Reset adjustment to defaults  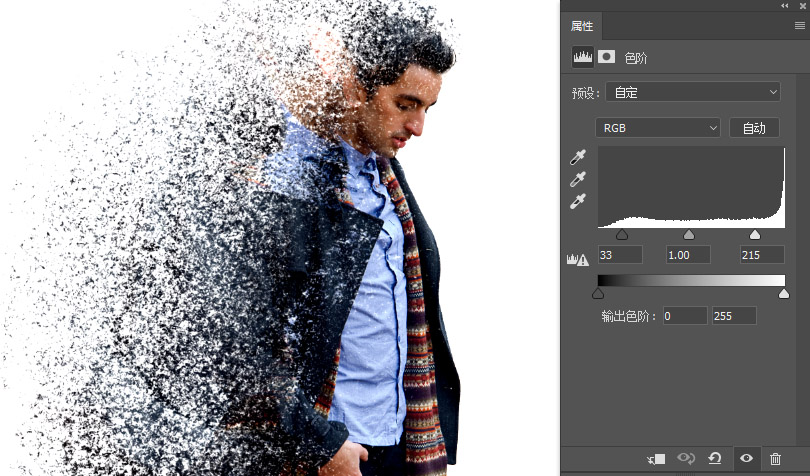715,458
